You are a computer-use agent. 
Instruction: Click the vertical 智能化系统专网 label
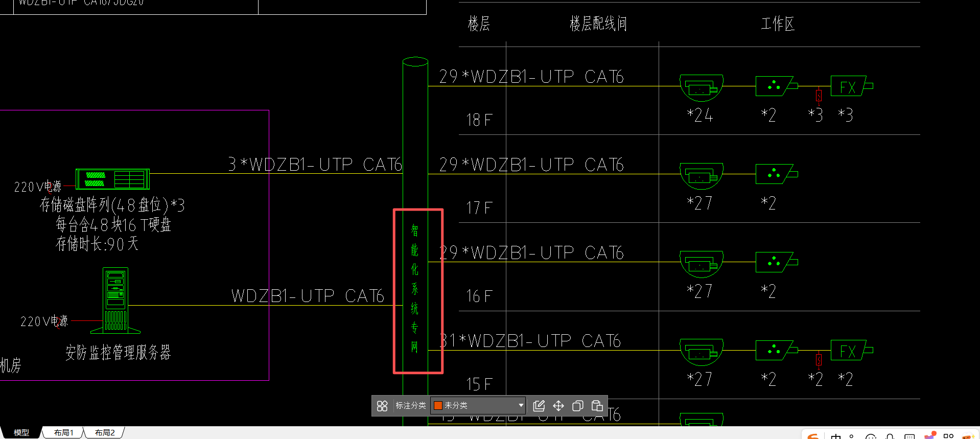click(414, 289)
